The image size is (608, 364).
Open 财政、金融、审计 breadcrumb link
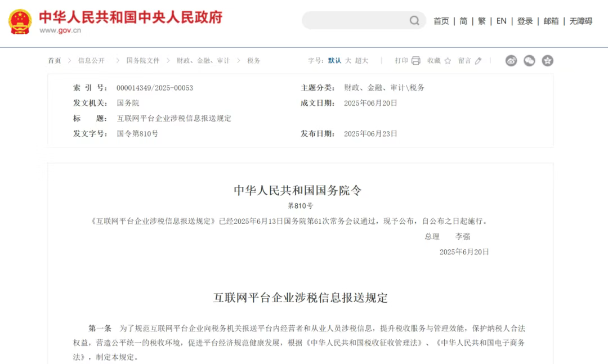[x=203, y=61]
